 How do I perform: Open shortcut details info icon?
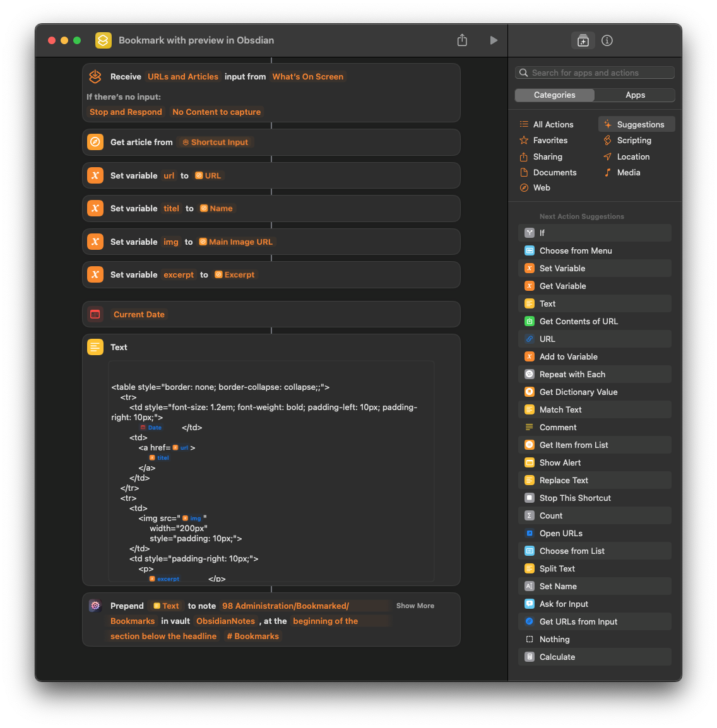[607, 41]
